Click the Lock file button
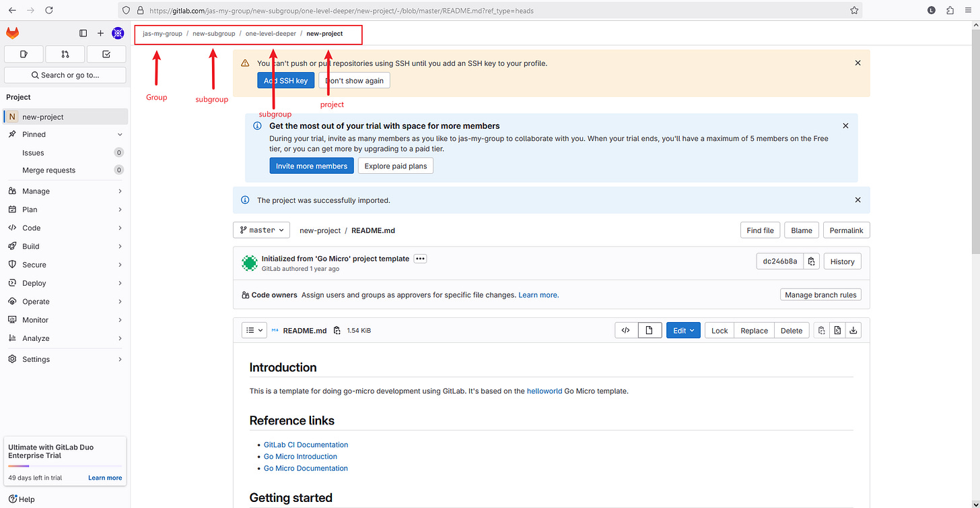Image resolution: width=980 pixels, height=508 pixels. pos(720,330)
